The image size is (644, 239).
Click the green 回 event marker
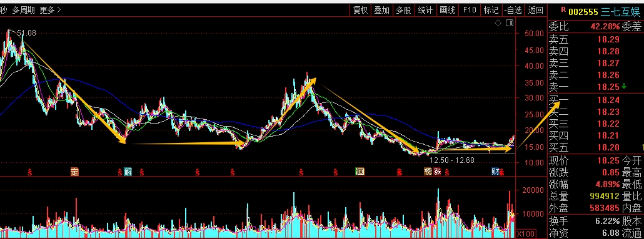[360, 172]
